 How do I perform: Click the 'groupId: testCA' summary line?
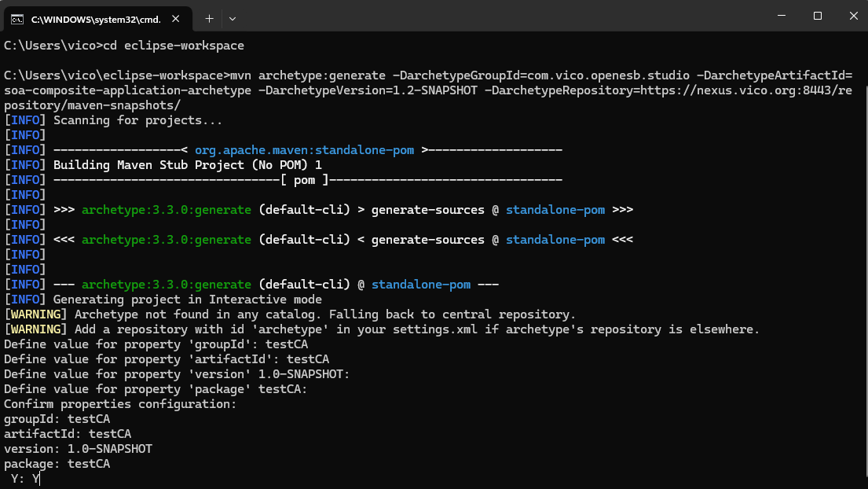pos(57,419)
